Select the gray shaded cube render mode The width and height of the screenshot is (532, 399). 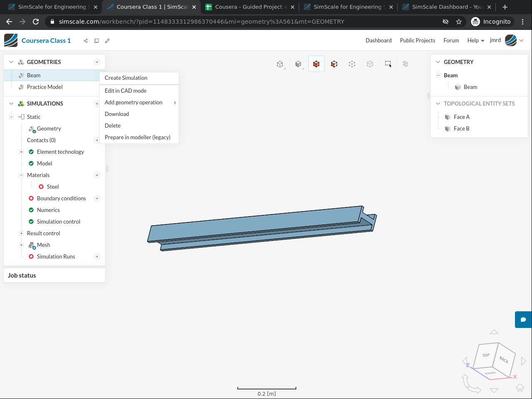[x=298, y=64]
